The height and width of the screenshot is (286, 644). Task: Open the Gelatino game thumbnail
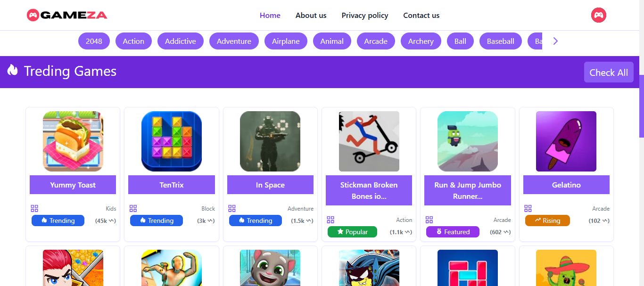(566, 141)
